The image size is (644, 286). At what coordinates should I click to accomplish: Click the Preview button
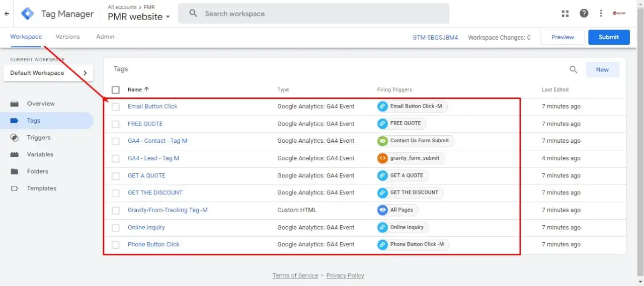[562, 37]
